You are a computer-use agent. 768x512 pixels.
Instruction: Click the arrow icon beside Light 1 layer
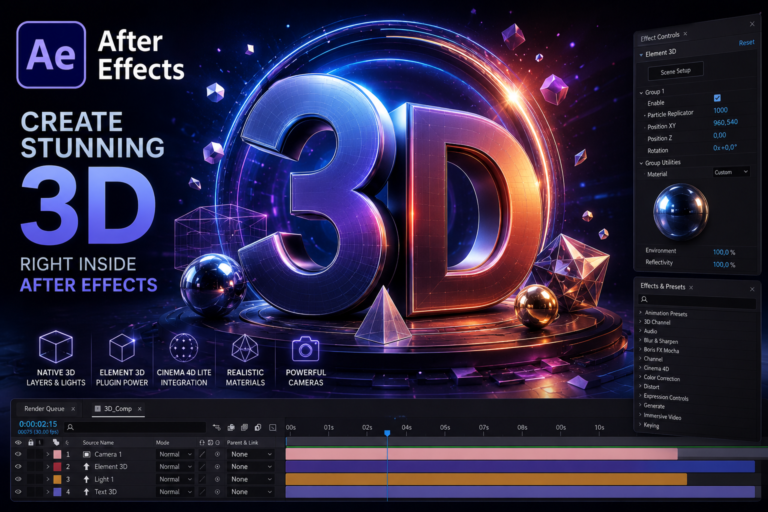87,479
